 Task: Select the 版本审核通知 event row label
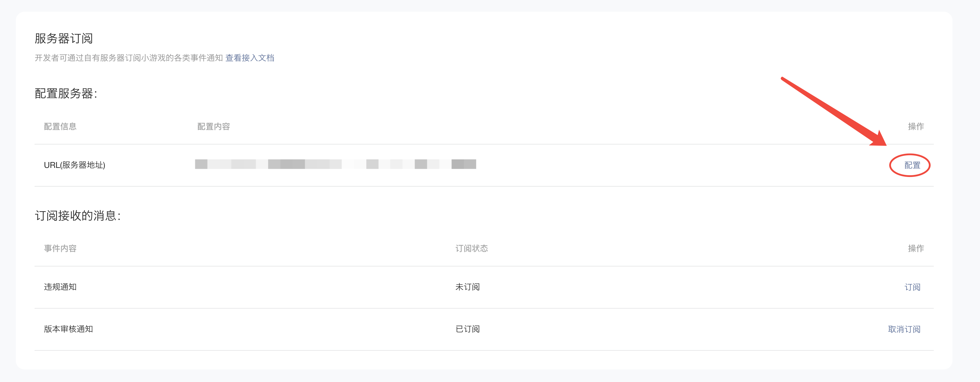[x=68, y=329]
